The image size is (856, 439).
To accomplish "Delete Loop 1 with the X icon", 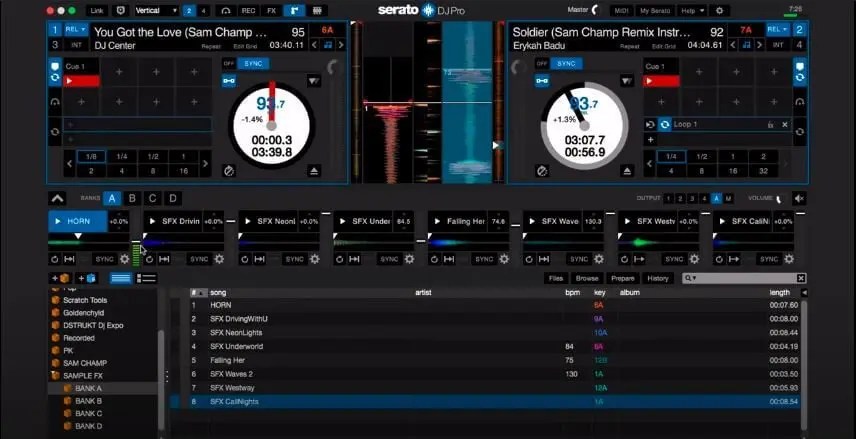I will [784, 124].
